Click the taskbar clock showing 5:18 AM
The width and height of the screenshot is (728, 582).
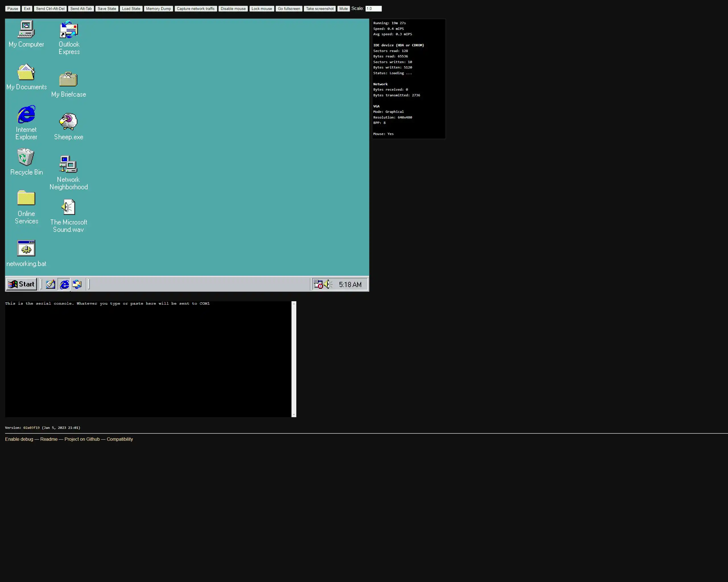(350, 284)
